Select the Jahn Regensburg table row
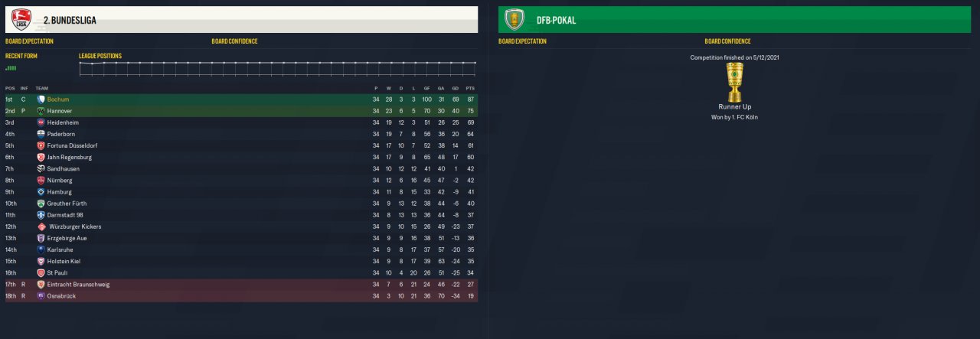980x339 pixels. pos(241,157)
